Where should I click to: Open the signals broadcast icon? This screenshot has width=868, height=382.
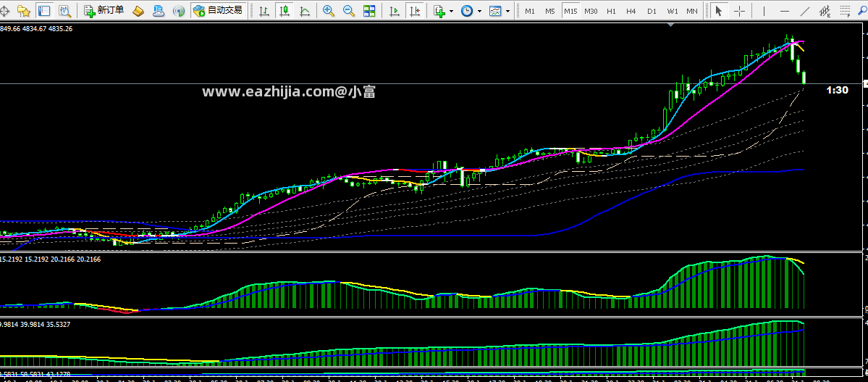(178, 11)
